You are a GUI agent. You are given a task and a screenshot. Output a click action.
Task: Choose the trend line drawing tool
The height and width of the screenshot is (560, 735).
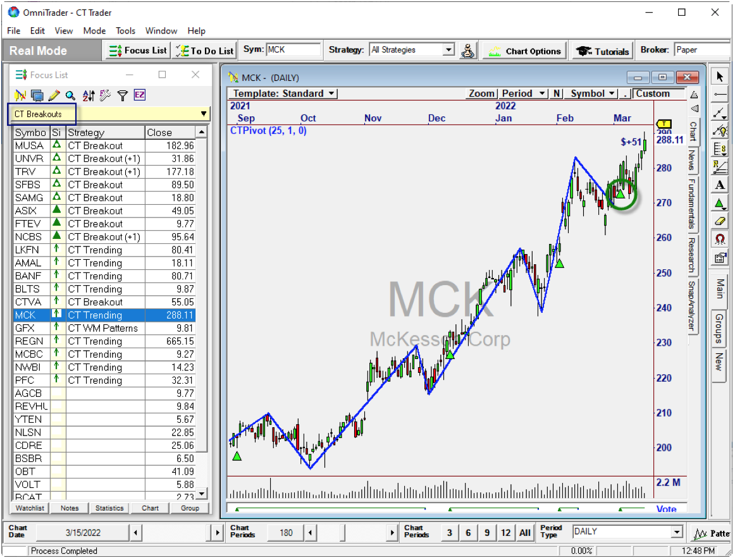click(720, 113)
